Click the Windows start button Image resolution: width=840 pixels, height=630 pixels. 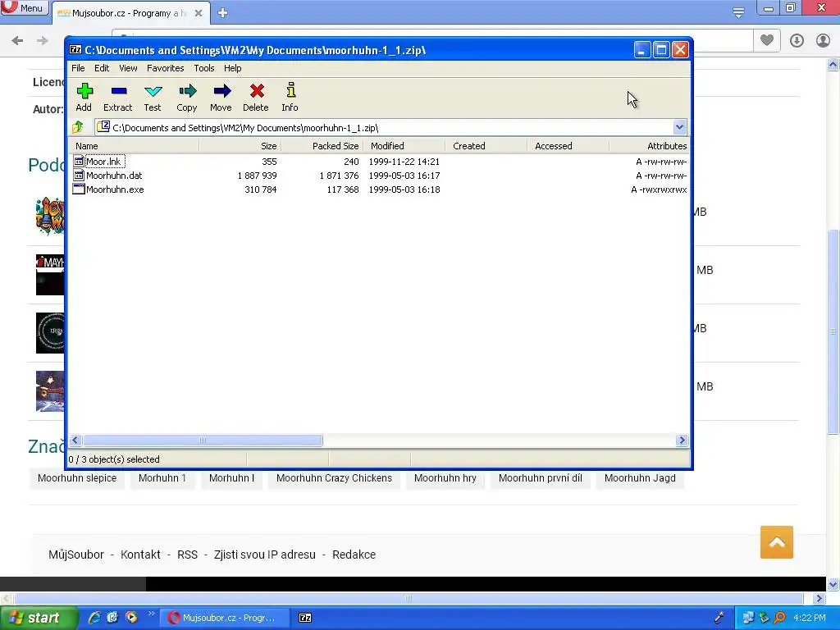pos(38,618)
